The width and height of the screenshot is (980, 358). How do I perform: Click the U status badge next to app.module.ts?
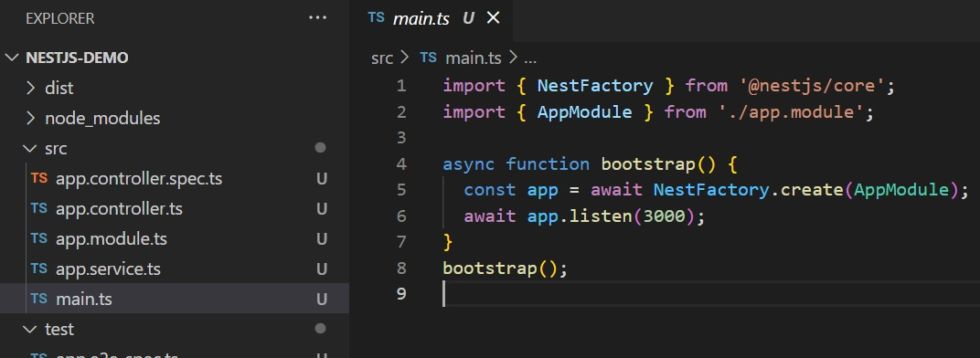pos(322,238)
